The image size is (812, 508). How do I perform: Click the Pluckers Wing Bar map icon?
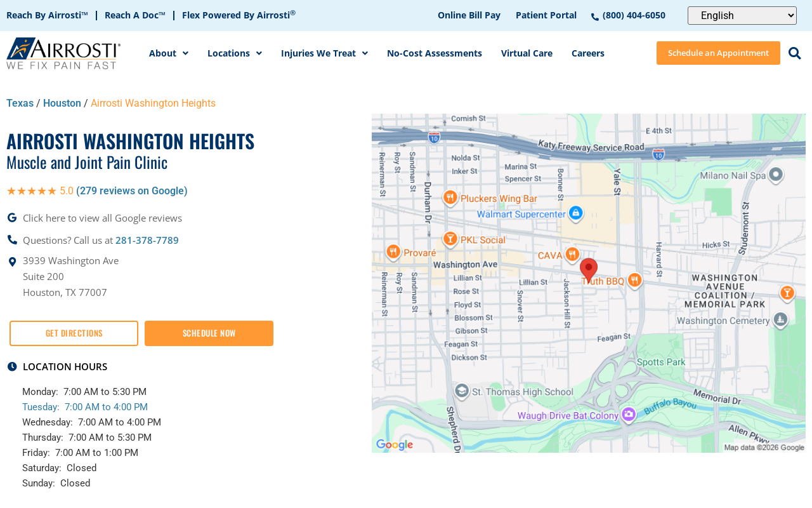tap(450, 197)
